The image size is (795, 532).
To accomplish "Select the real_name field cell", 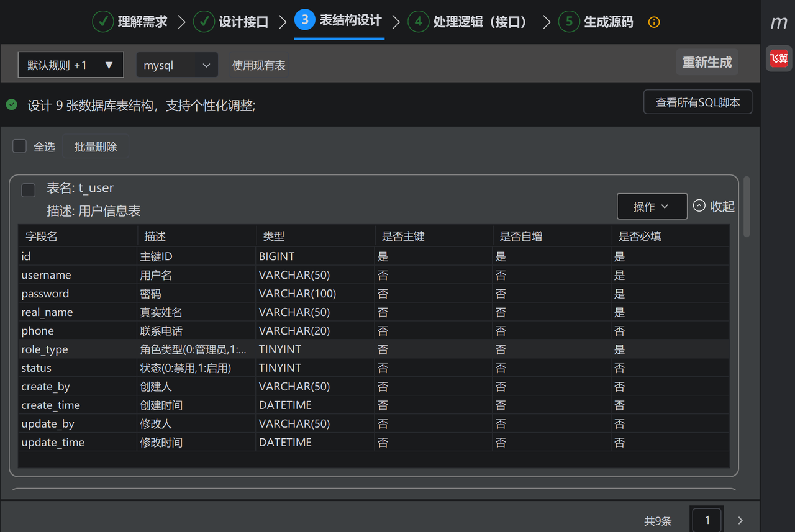I will tap(78, 312).
